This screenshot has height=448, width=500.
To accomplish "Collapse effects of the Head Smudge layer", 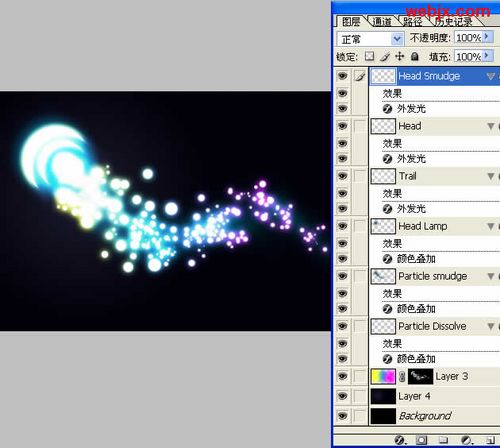I will pos(490,76).
